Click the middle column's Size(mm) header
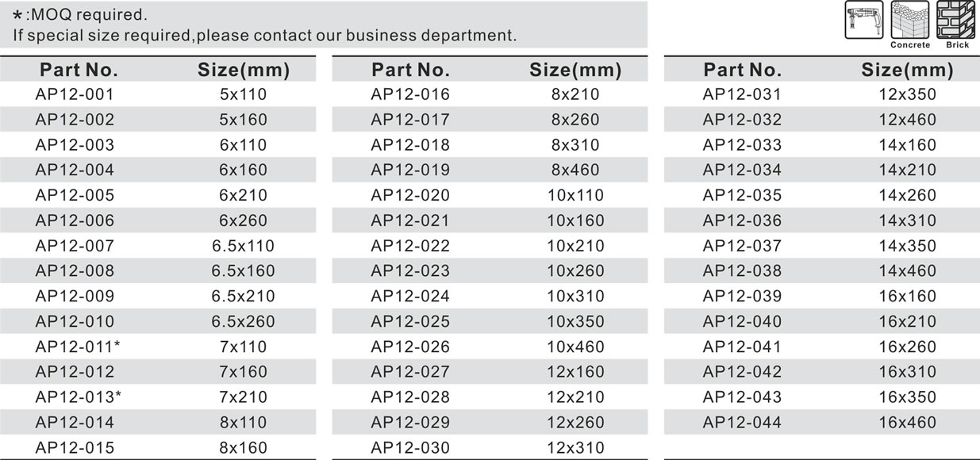Screen dimensions: 980x460 [575, 70]
